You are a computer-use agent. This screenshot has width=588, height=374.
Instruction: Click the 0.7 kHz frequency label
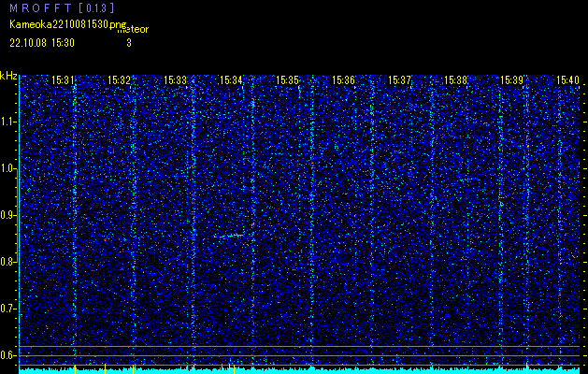(x=8, y=309)
